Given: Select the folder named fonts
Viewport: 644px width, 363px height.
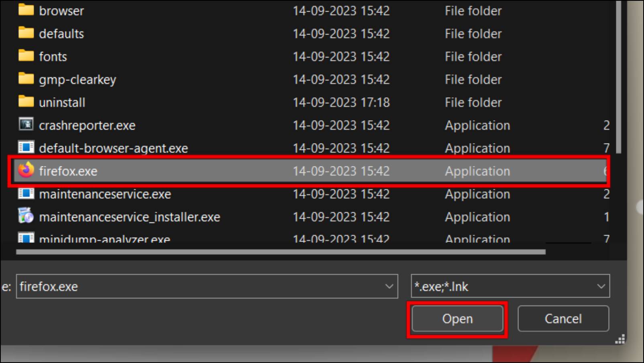Looking at the screenshot, I should (x=53, y=57).
